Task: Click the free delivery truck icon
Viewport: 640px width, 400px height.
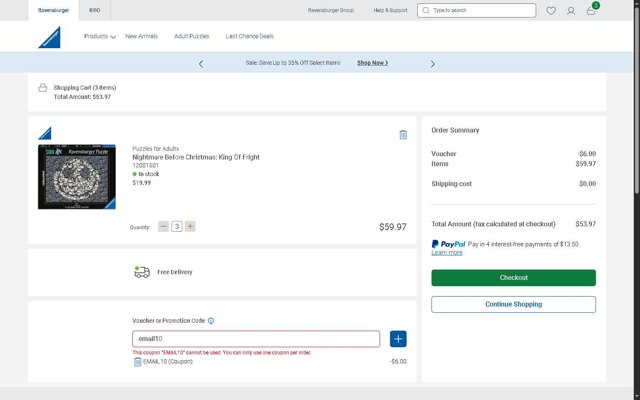Action: pyautogui.click(x=142, y=272)
